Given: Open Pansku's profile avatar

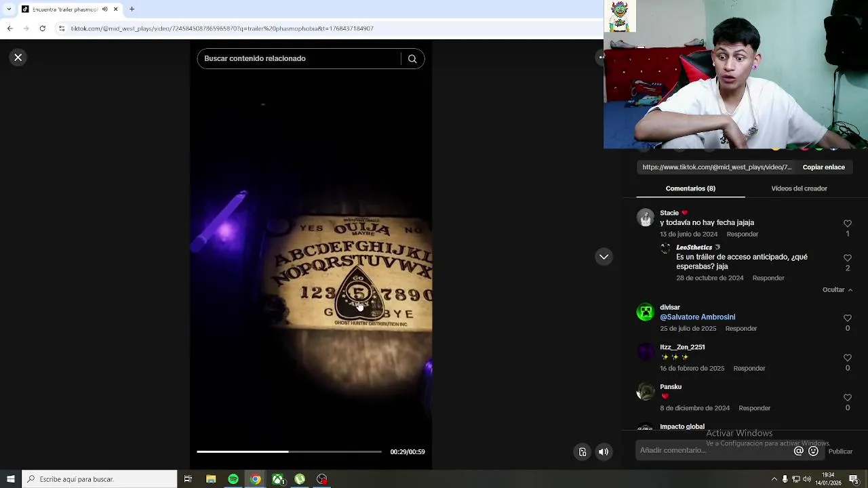Looking at the screenshot, I should click(646, 392).
